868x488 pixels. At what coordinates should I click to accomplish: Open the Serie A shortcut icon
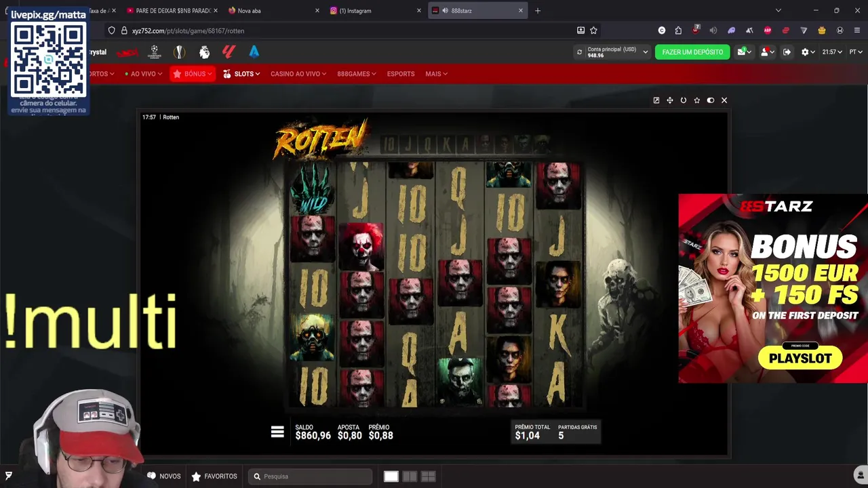coord(254,52)
